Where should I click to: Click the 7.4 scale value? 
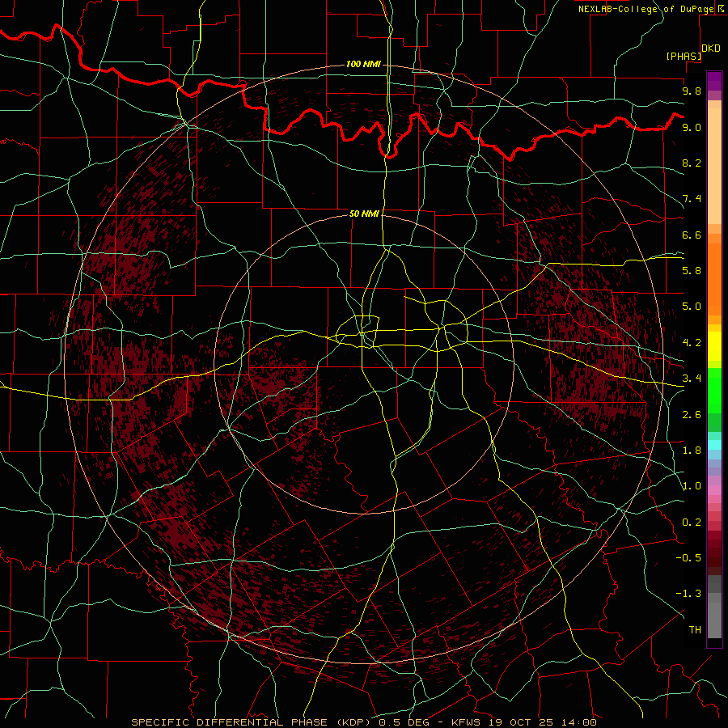pyautogui.click(x=692, y=199)
